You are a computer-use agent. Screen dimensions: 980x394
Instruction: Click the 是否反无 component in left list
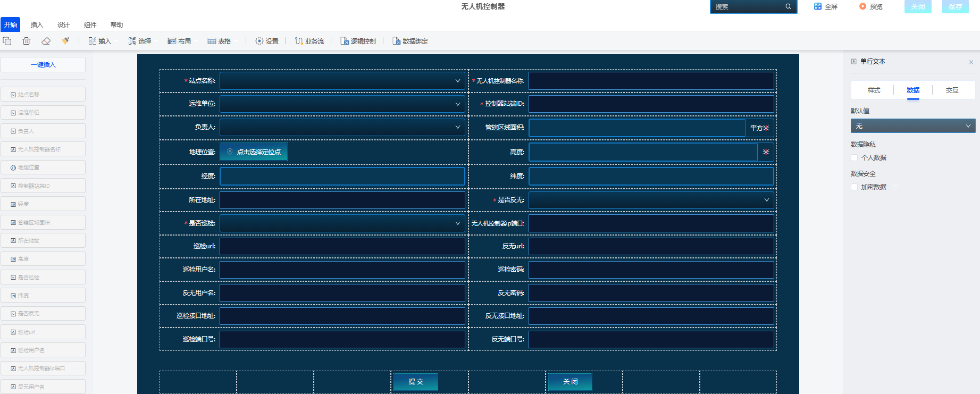coord(43,314)
